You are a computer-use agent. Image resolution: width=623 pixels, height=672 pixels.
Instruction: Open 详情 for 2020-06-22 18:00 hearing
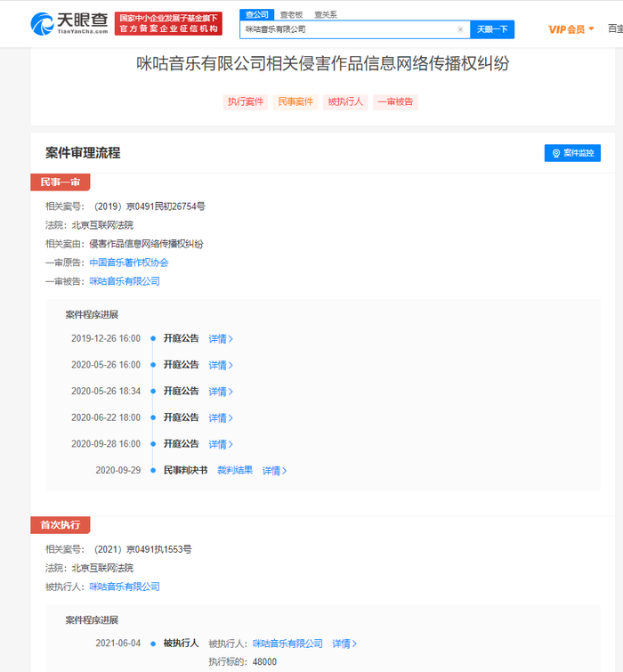tap(221, 417)
